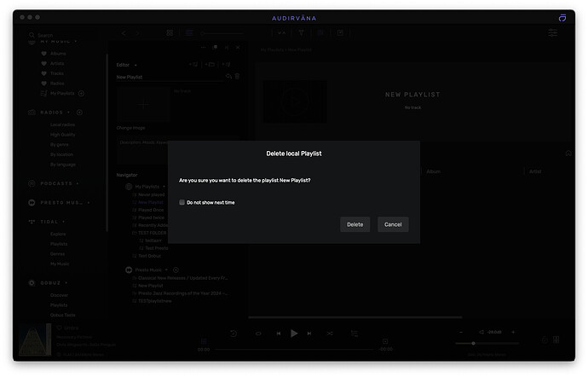This screenshot has height=377, width=588.
Task: Click the Search field in the sidebar
Action: (x=62, y=35)
